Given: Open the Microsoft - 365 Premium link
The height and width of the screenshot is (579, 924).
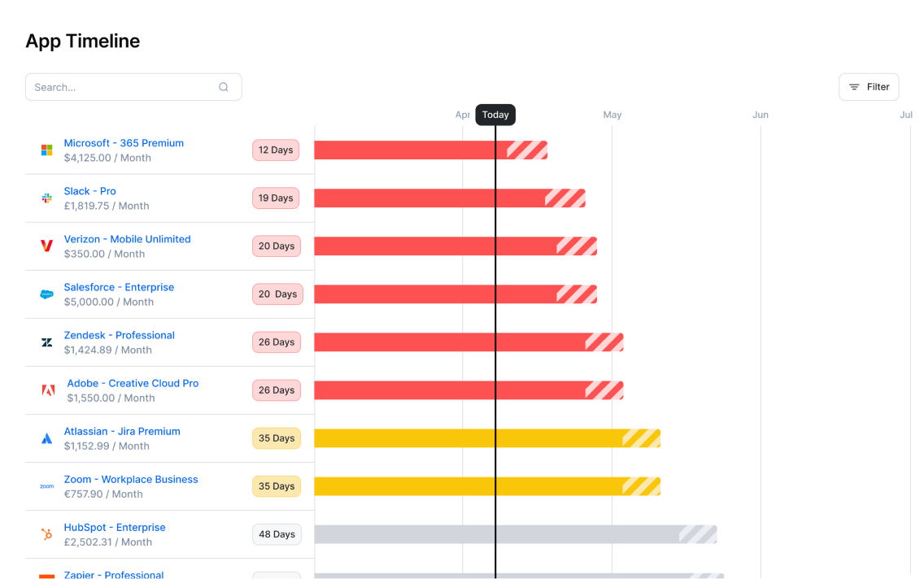Looking at the screenshot, I should 124,142.
